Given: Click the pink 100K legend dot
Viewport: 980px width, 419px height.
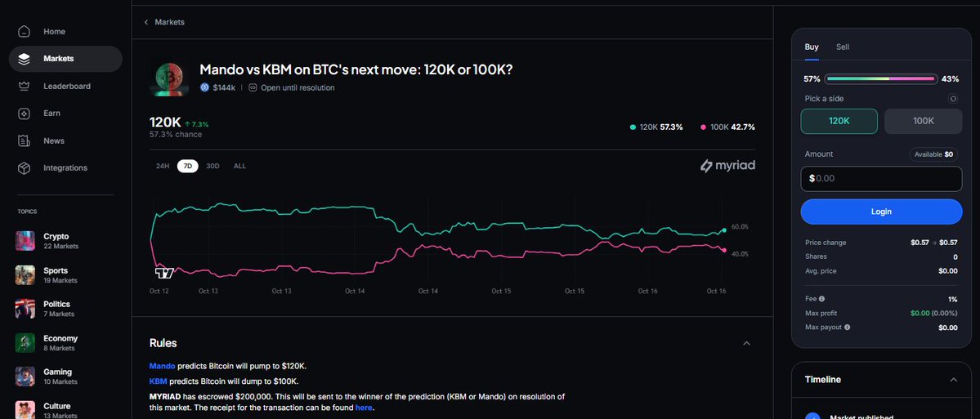Looking at the screenshot, I should click(x=704, y=127).
